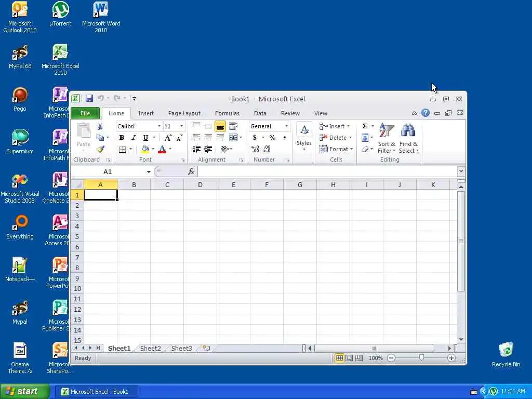
Task: Switch to the Review tab
Action: point(290,113)
